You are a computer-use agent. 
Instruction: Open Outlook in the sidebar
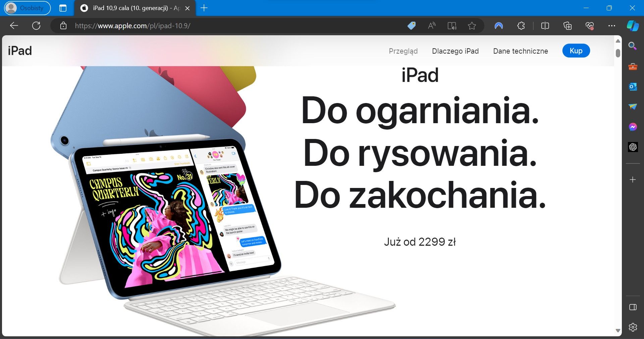pos(633,87)
